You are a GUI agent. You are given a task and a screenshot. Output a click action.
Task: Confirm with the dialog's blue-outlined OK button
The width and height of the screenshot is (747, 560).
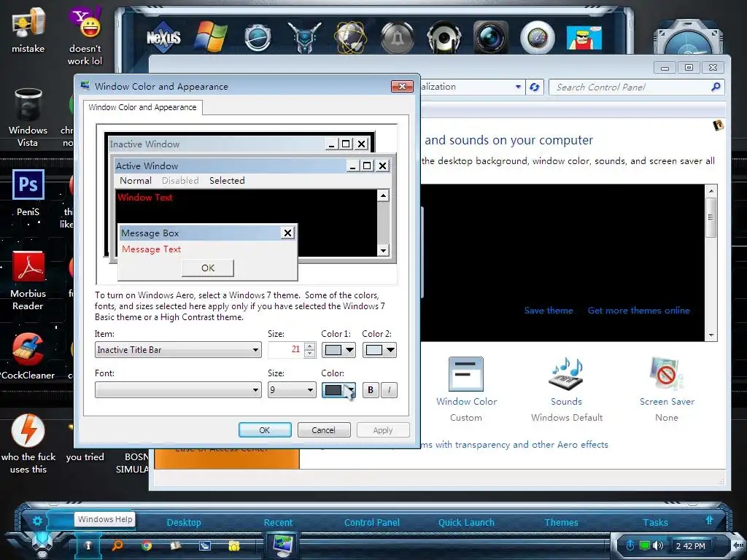tap(265, 430)
